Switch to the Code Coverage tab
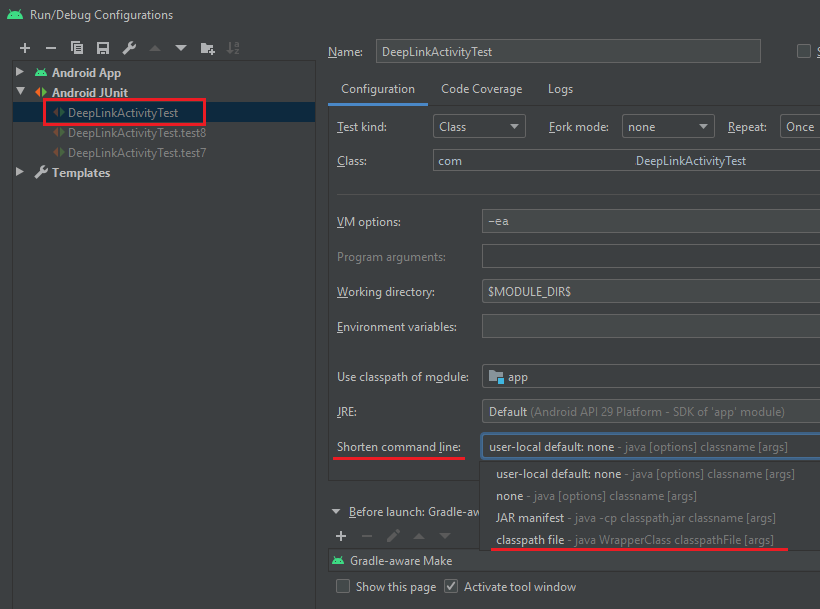The height and width of the screenshot is (609, 820). coord(481,88)
